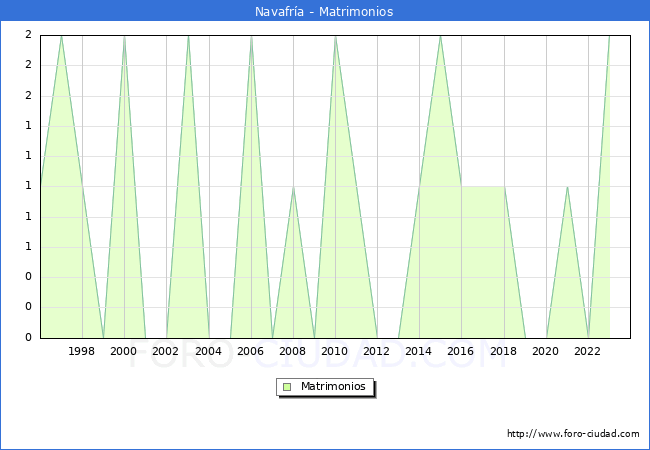This screenshot has width=650, height=450.
Task: Open the foro-ciudad.com URL link
Action: click(573, 434)
